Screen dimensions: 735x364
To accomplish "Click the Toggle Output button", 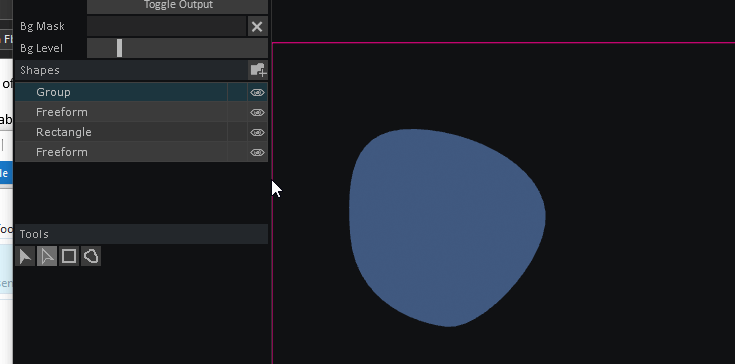I will (x=178, y=6).
